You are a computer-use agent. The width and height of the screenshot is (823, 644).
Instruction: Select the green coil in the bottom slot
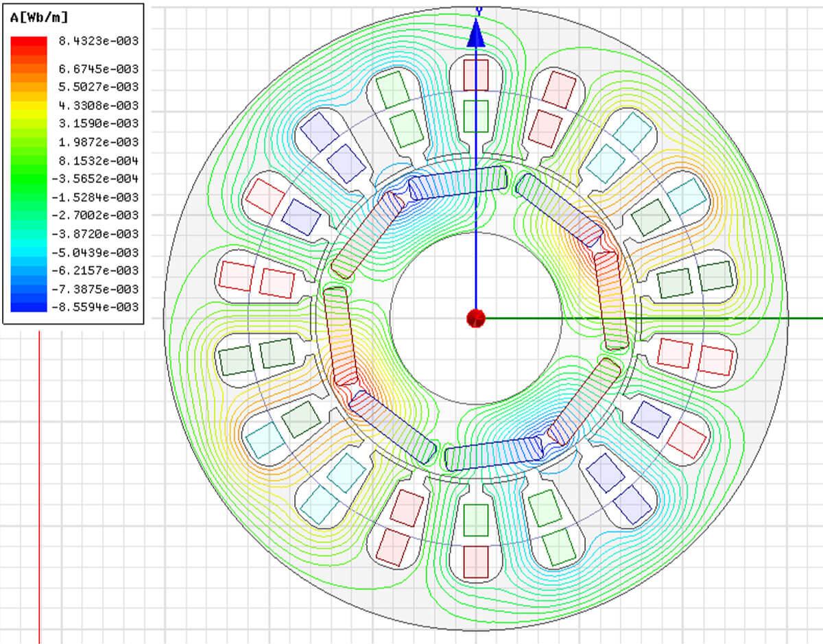pyautogui.click(x=475, y=521)
